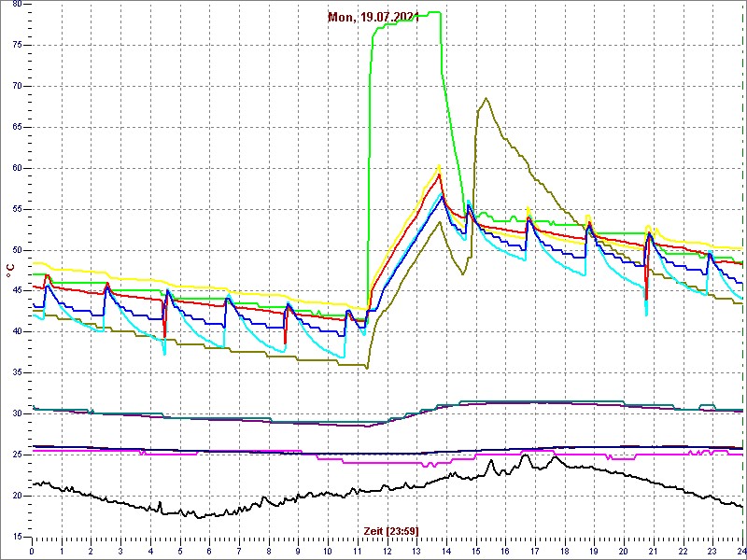Select the 30 temperature axis value
747x560 pixels.
click(17, 413)
